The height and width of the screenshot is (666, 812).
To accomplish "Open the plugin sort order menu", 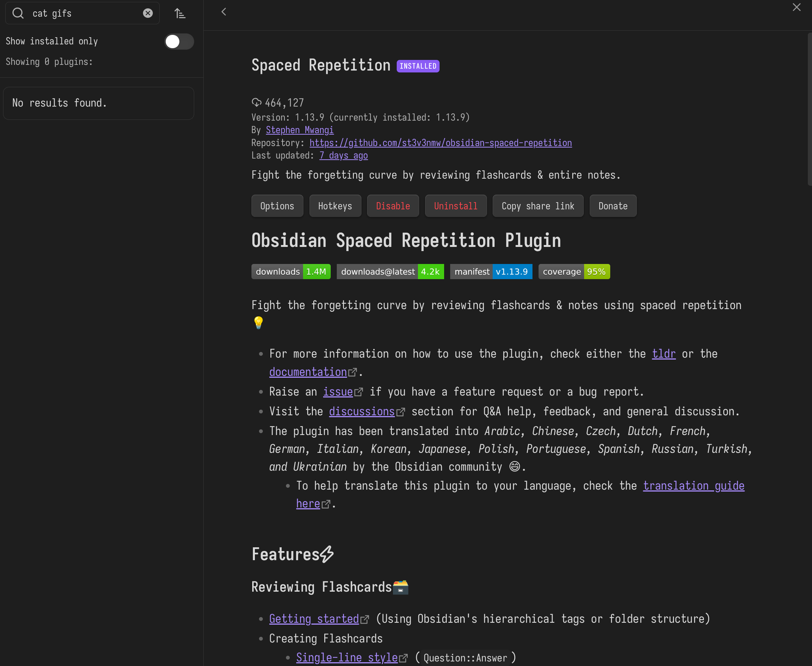I will pyautogui.click(x=180, y=13).
